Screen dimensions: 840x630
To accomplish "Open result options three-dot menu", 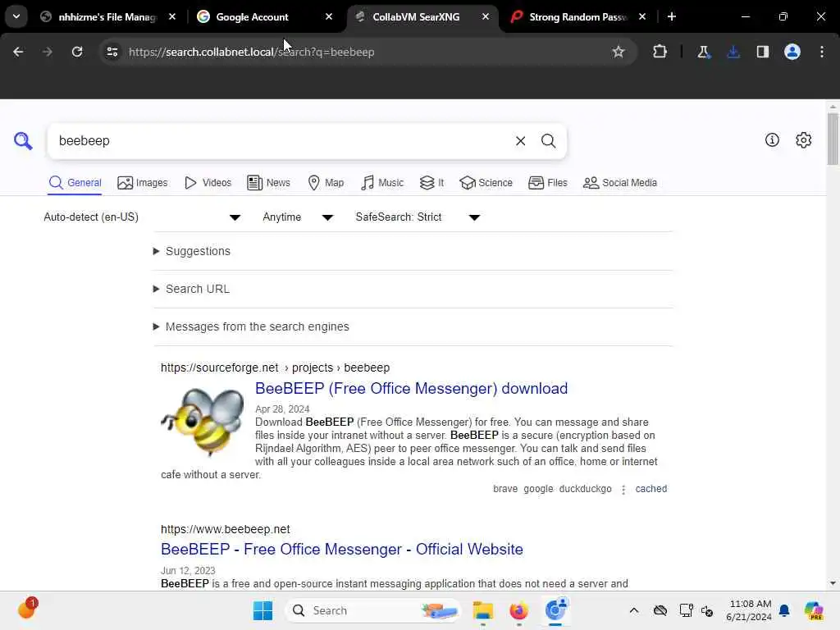I will 623,490.
